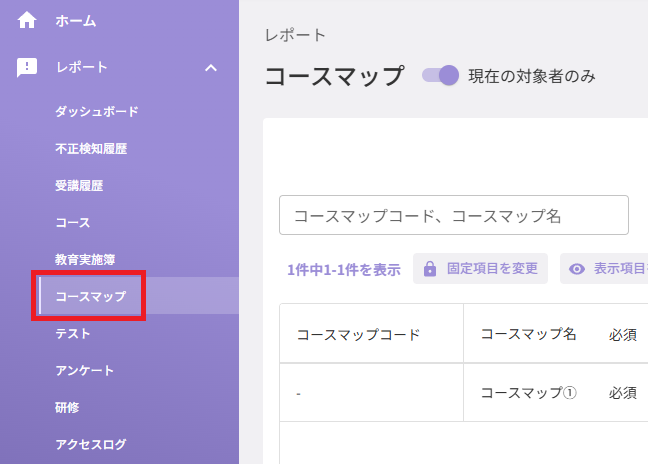
Task: Open アクセスログ in sidebar
Action: point(91,444)
